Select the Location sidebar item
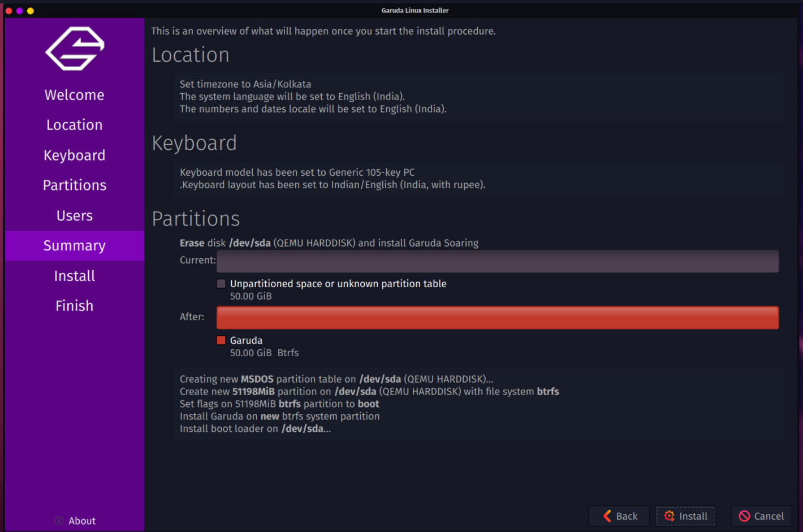 [x=74, y=124]
